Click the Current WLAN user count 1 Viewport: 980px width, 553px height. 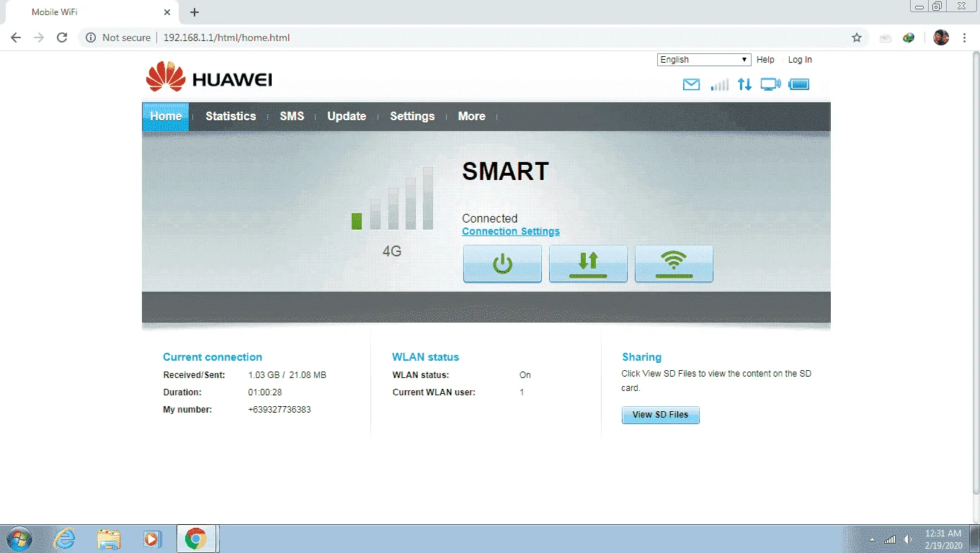pyautogui.click(x=522, y=392)
